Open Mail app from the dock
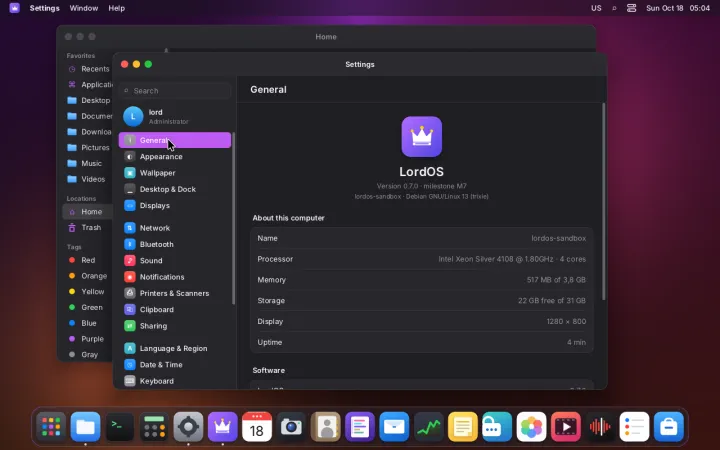 tap(394, 427)
